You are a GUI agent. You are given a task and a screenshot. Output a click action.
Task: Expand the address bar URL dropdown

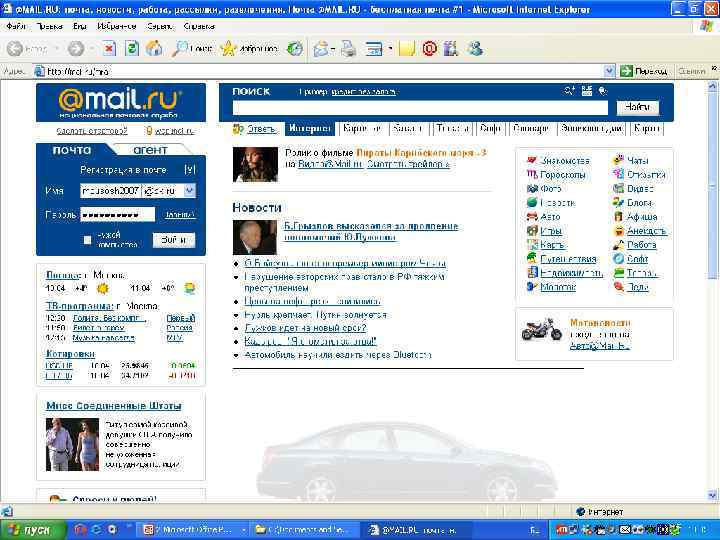click(609, 71)
